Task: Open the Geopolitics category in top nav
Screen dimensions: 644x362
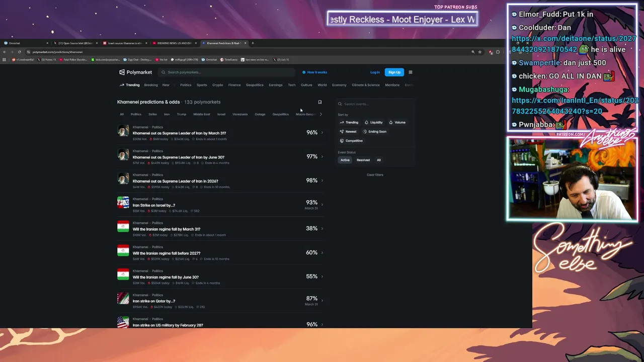Action: point(255,85)
